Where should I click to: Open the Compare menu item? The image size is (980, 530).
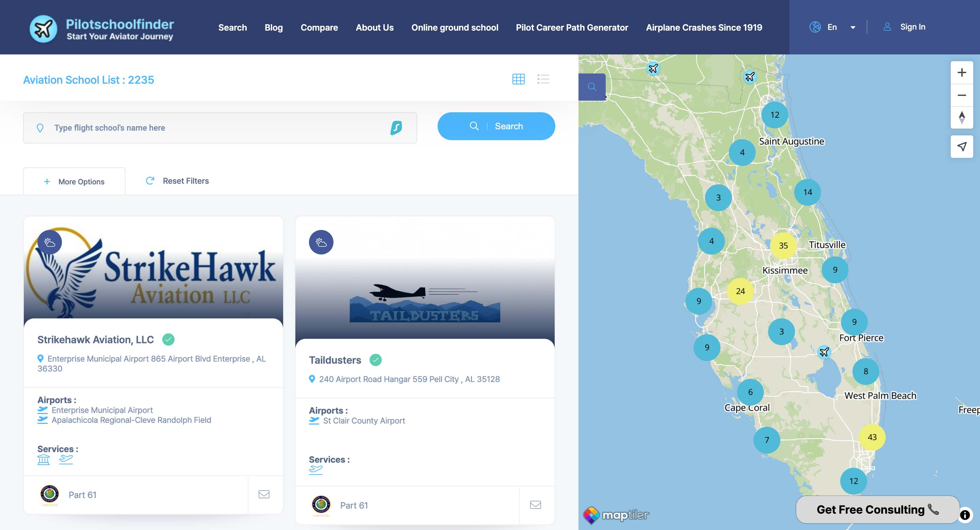319,27
